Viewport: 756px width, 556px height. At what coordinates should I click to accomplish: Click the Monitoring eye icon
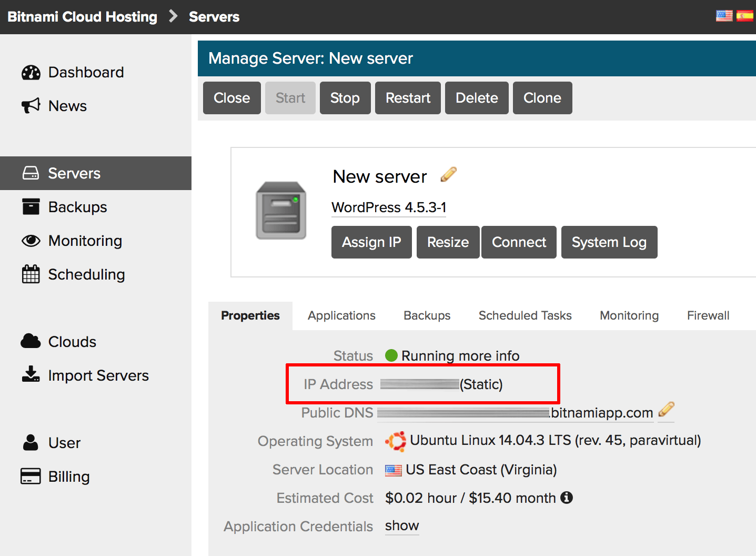pyautogui.click(x=31, y=241)
